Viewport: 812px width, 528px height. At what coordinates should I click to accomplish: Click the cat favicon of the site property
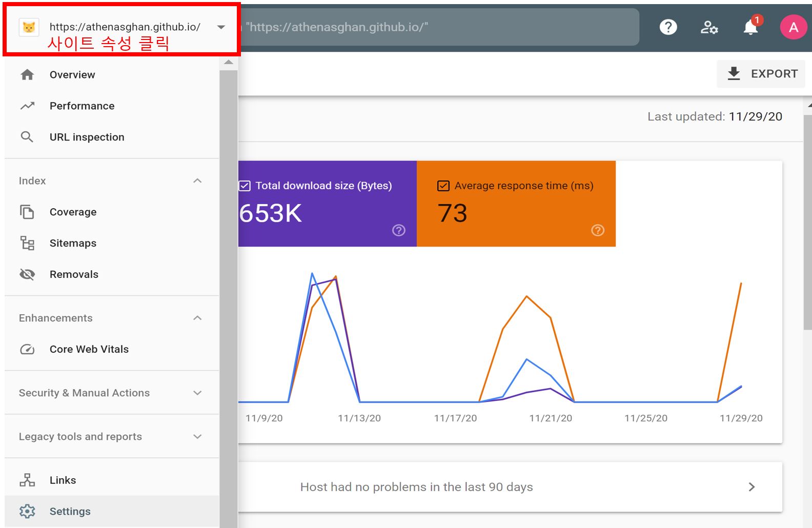point(29,27)
